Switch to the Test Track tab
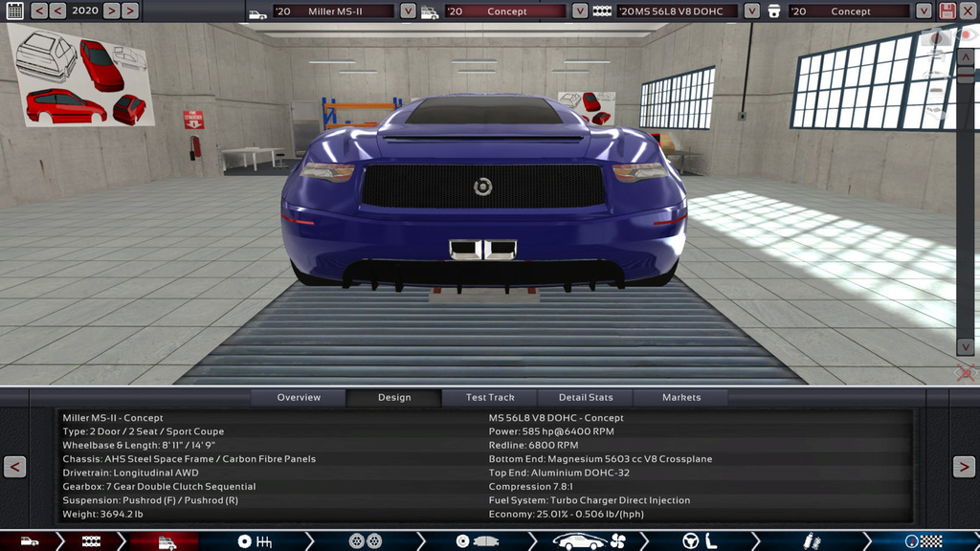This screenshot has height=551, width=980. tap(490, 397)
